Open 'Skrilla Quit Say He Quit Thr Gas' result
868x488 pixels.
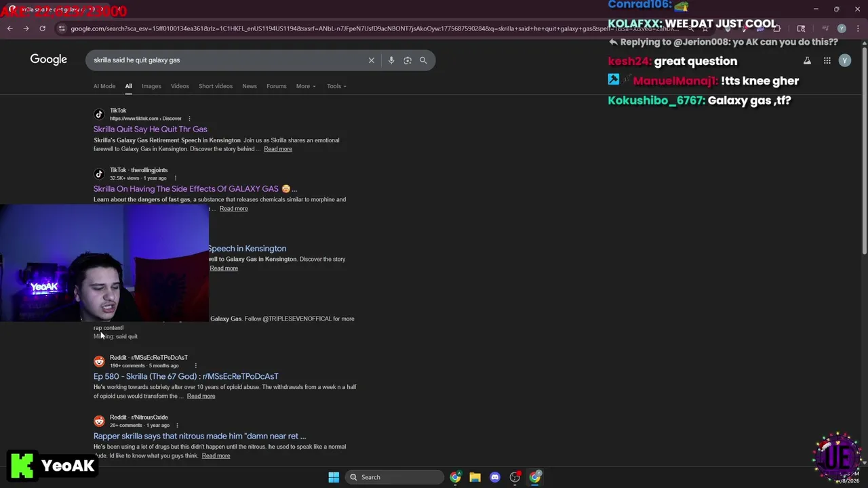tap(151, 129)
